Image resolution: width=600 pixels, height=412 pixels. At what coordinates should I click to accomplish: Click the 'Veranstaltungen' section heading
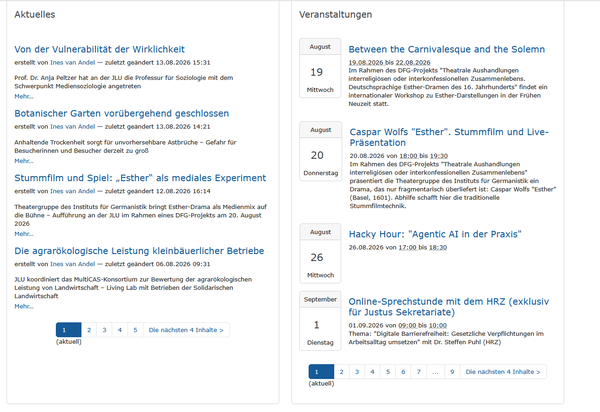(x=336, y=15)
